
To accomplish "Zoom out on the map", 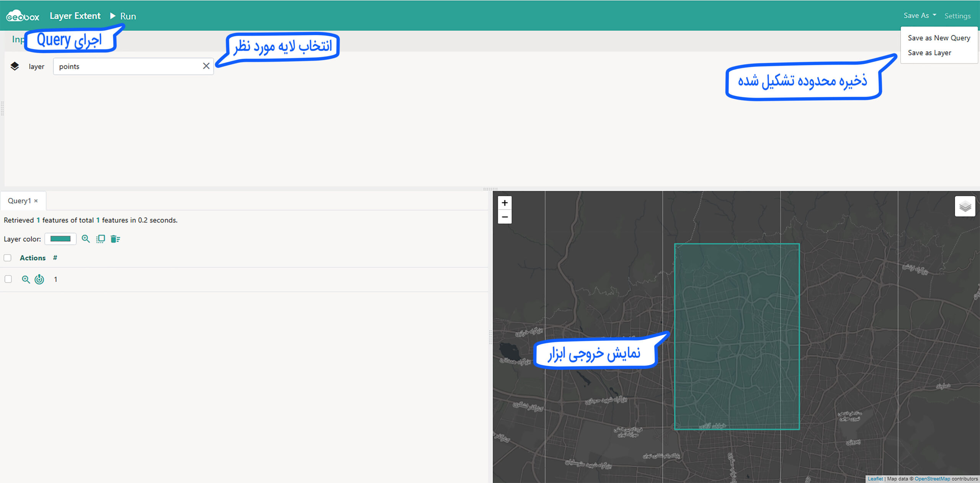I will 505,217.
